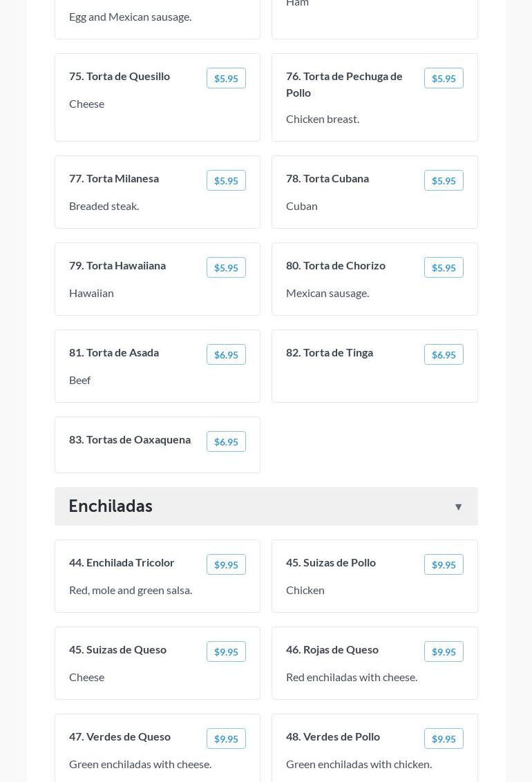Select the 48. Verdes de Pollo card
The height and width of the screenshot is (782, 532).
pos(374,750)
